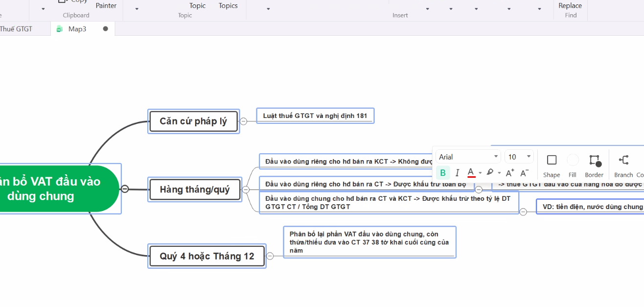Image resolution: width=644 pixels, height=307 pixels.
Task: Open the font color dropdown arrow
Action: coord(480,173)
